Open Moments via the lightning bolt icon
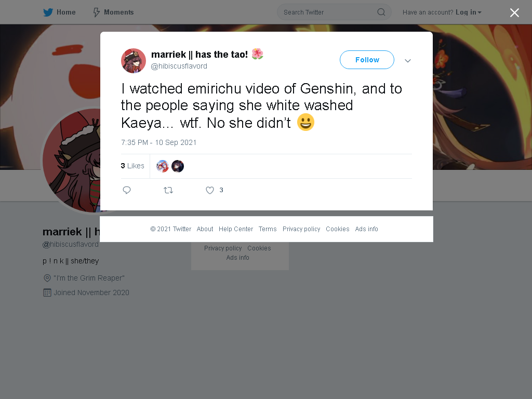This screenshot has width=532, height=399. pyautogui.click(x=96, y=12)
